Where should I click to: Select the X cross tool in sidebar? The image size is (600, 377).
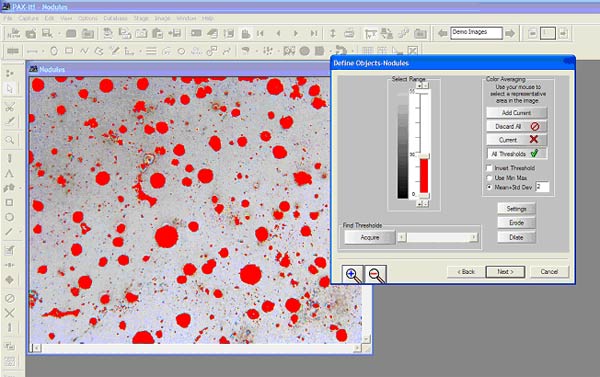click(10, 313)
